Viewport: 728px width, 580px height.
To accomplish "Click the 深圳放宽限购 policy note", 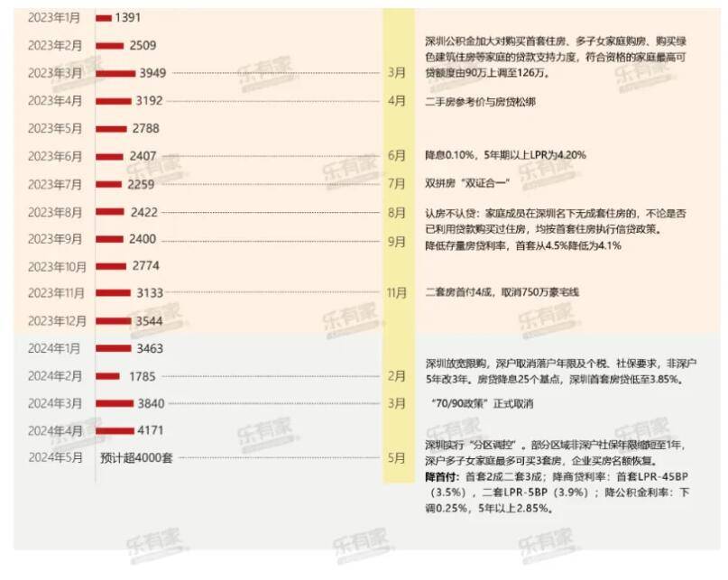I will [x=560, y=371].
